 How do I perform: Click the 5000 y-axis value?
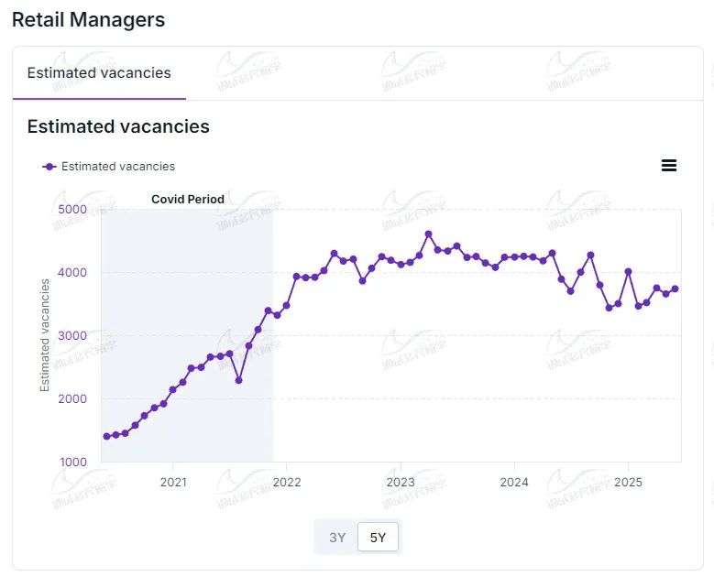click(x=73, y=209)
